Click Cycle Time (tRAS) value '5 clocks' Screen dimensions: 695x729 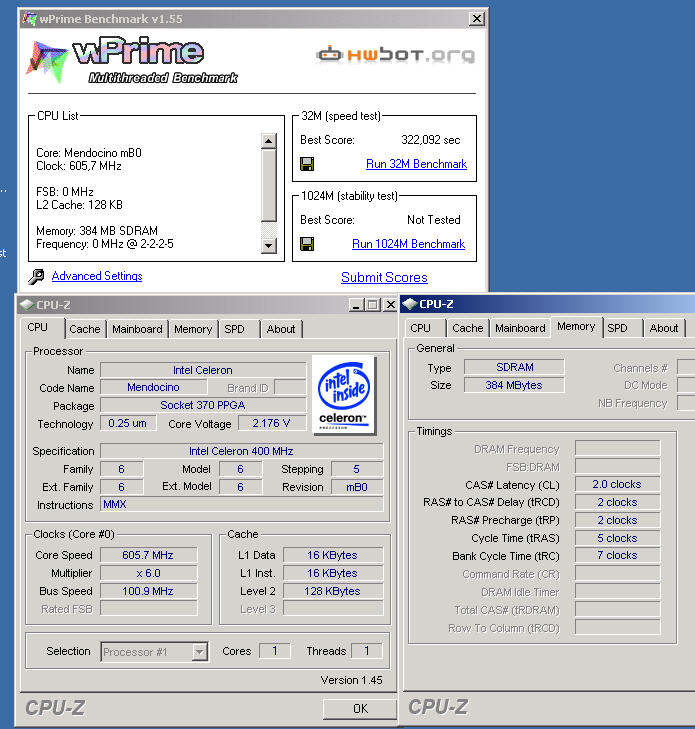click(x=617, y=538)
